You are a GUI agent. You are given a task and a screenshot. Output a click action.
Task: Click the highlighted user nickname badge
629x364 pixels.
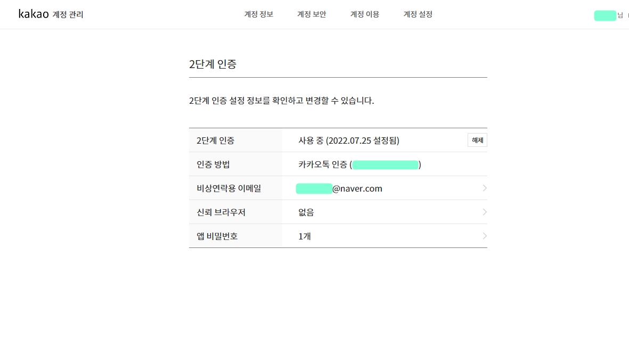(605, 15)
